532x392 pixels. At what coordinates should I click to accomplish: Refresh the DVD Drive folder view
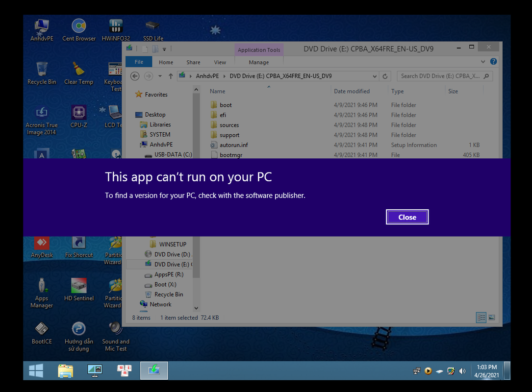coord(385,76)
